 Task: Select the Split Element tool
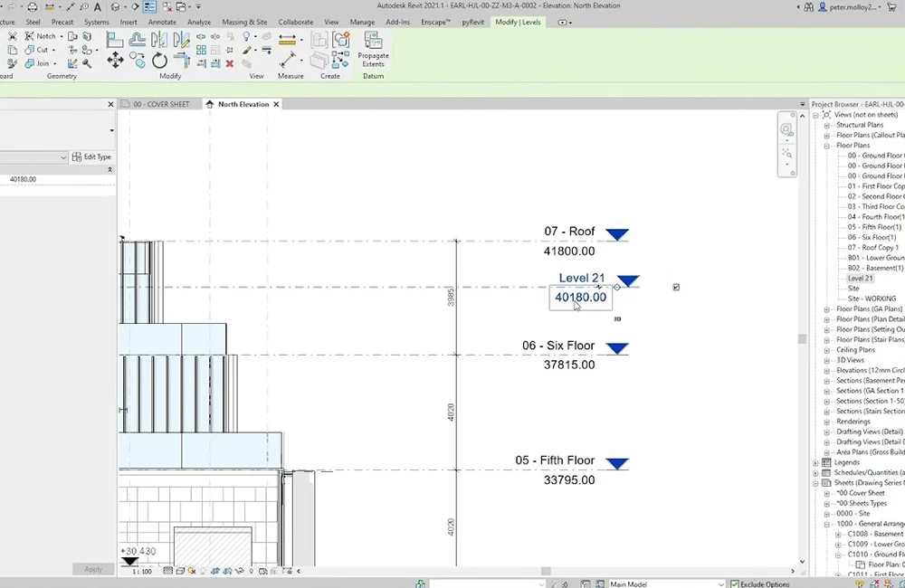pos(201,36)
